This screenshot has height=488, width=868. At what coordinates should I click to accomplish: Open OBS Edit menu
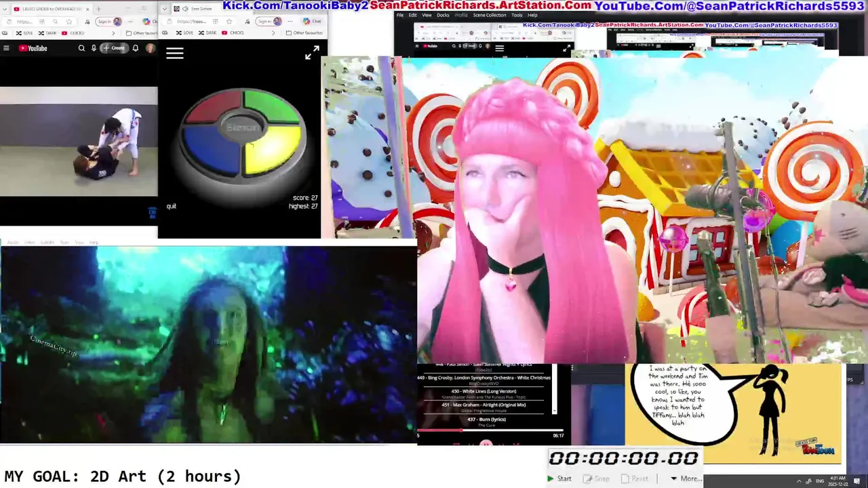(x=412, y=15)
